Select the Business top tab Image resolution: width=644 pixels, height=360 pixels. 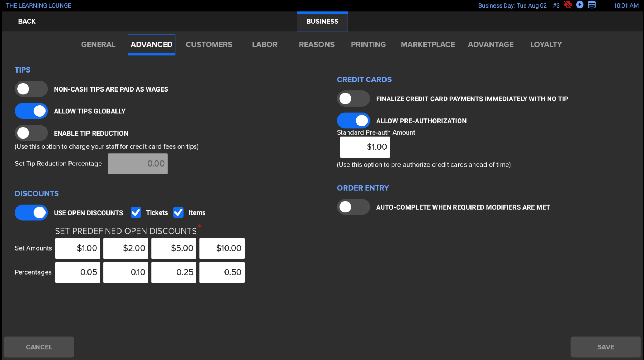pyautogui.click(x=322, y=22)
